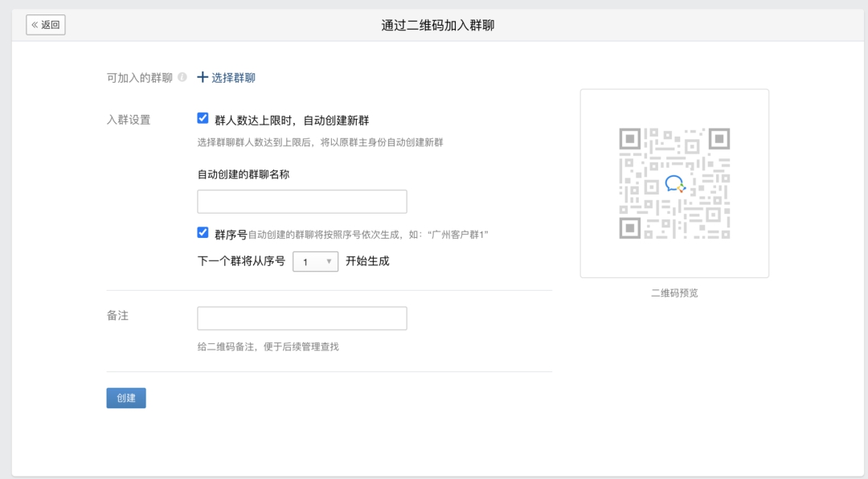Viewport: 868px width, 479px height.
Task: Focus the 自动创建的群聊名称 input field
Action: (301, 202)
